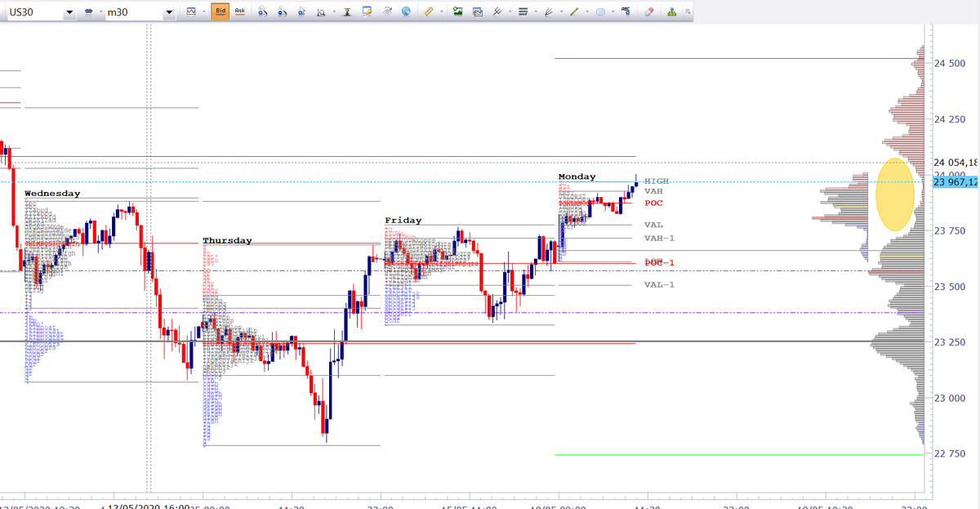The height and width of the screenshot is (509, 980).
Task: Select the yellow ellipse drawing on chart
Action: point(894,194)
